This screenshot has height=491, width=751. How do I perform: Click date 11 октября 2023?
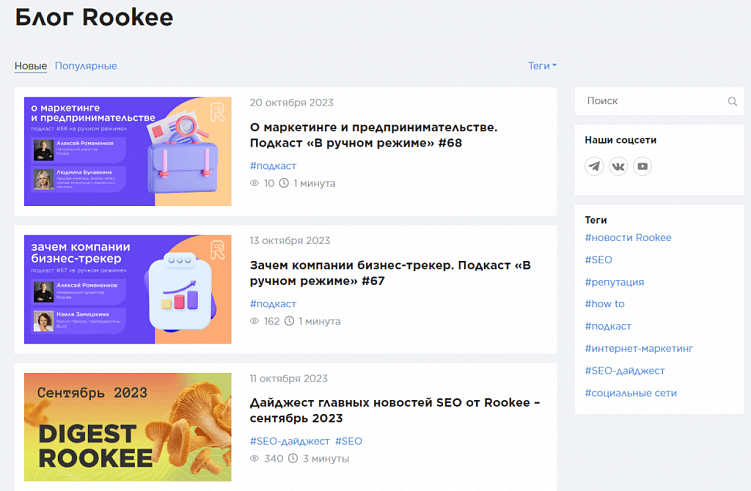(289, 378)
